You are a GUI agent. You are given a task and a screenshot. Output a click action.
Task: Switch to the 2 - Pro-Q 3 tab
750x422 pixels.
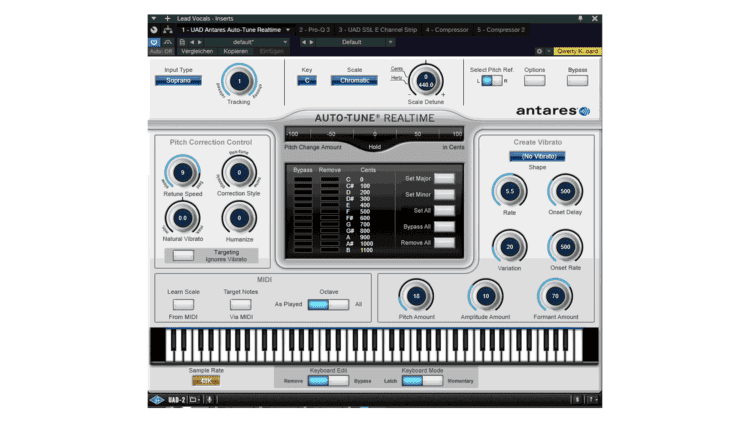click(x=314, y=30)
